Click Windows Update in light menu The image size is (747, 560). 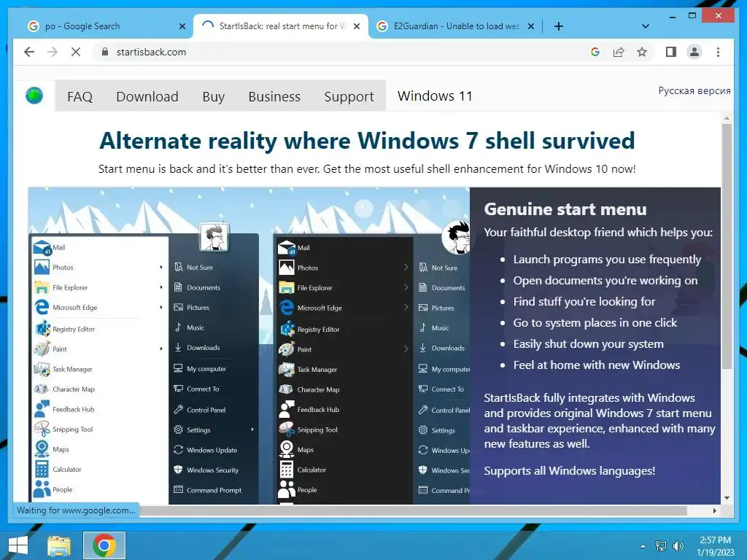205,450
